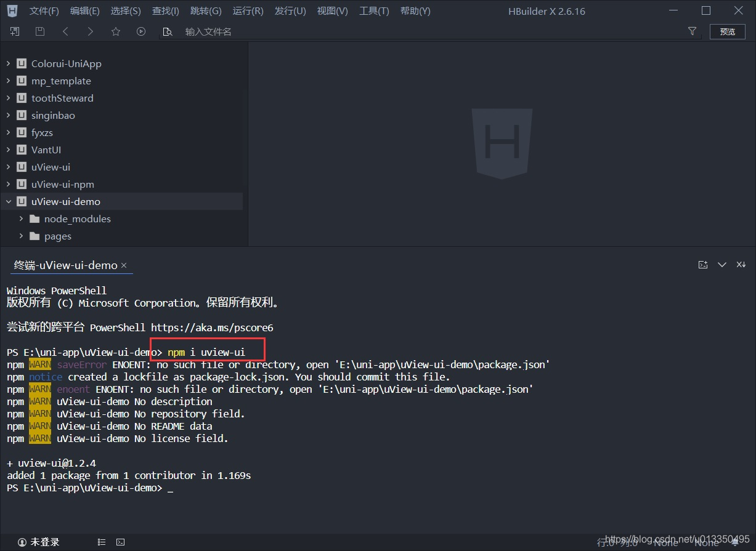
Task: Open the 视图(V) menu
Action: (x=333, y=11)
